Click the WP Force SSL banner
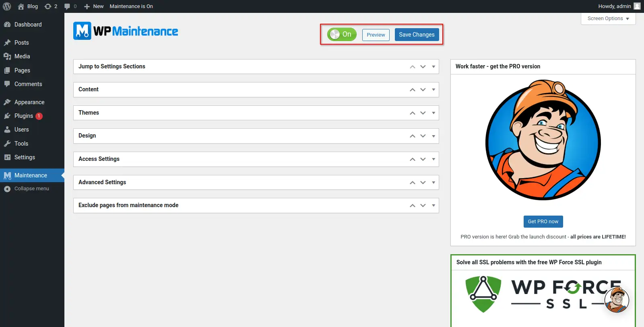 tap(543, 295)
